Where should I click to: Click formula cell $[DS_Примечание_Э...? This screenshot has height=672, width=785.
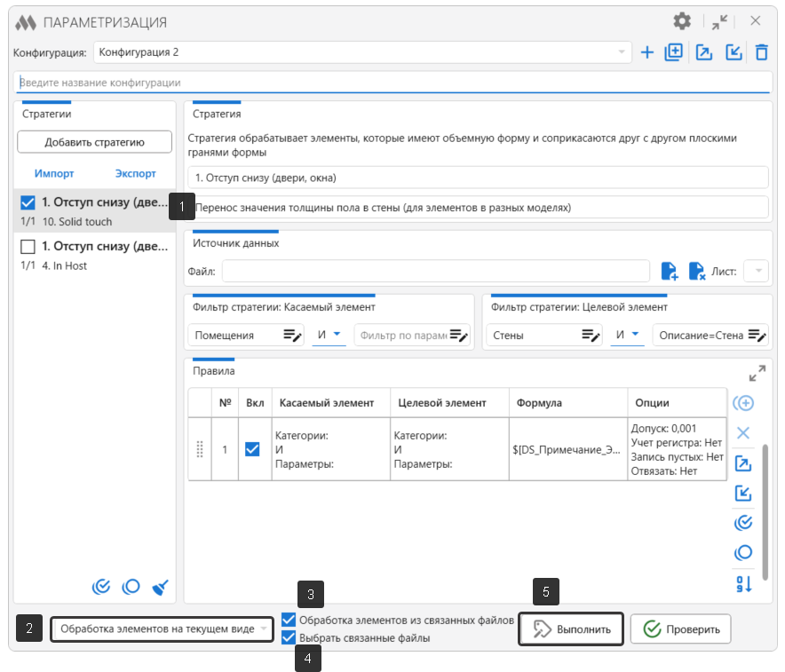pyautogui.click(x=568, y=449)
